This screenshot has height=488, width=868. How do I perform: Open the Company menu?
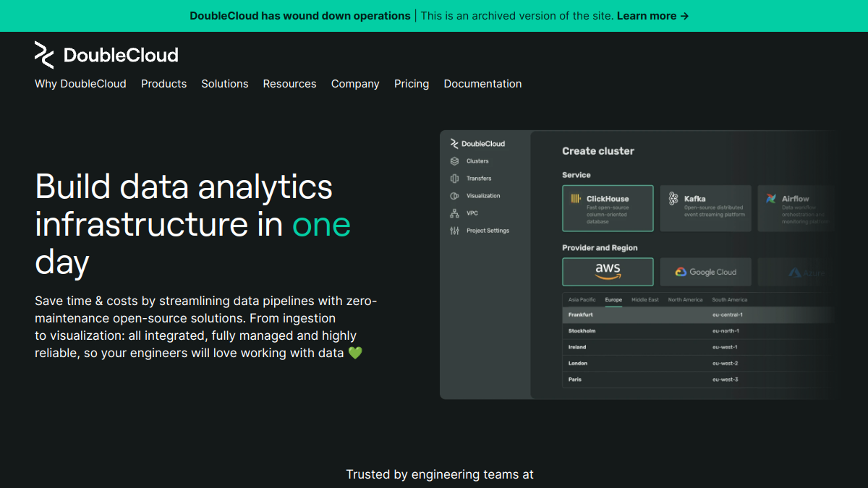coord(355,84)
